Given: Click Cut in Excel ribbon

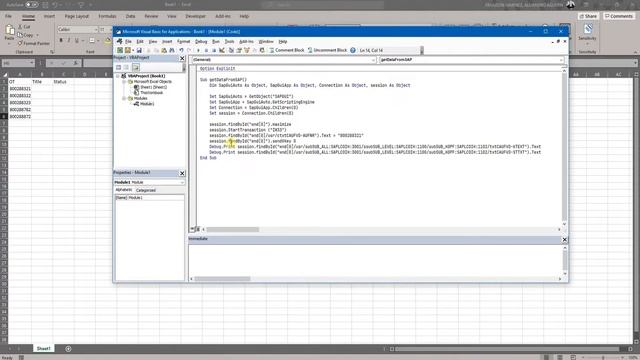Looking at the screenshot, I should 24,27.
